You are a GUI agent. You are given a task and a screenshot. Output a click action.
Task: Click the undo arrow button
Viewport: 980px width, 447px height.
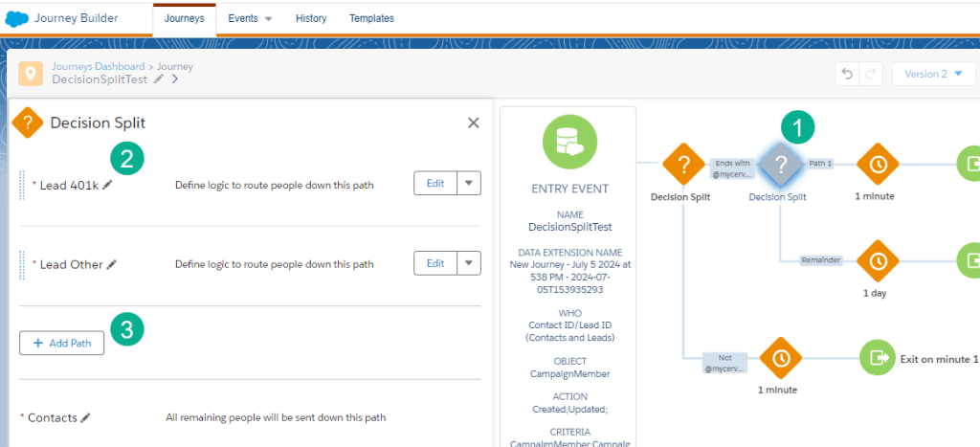coord(846,74)
